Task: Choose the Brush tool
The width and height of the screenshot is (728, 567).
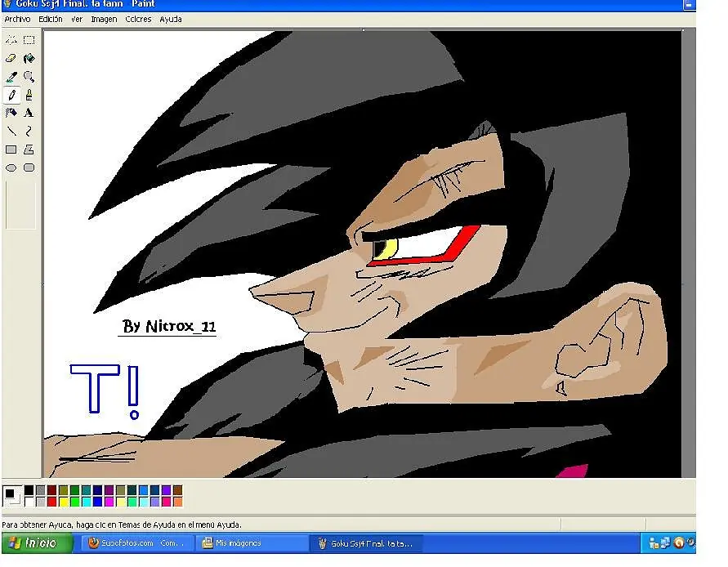Action: pos(29,95)
